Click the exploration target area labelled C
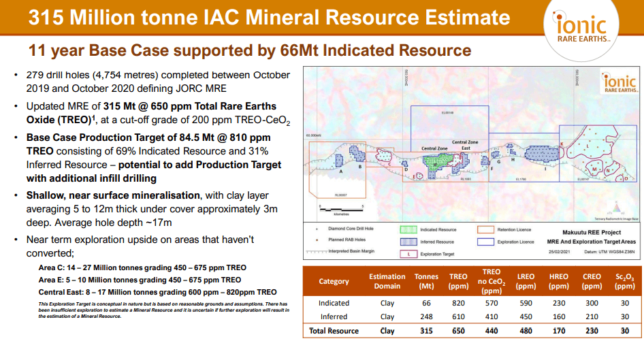This screenshot has width=644, height=343. pyautogui.click(x=385, y=157)
